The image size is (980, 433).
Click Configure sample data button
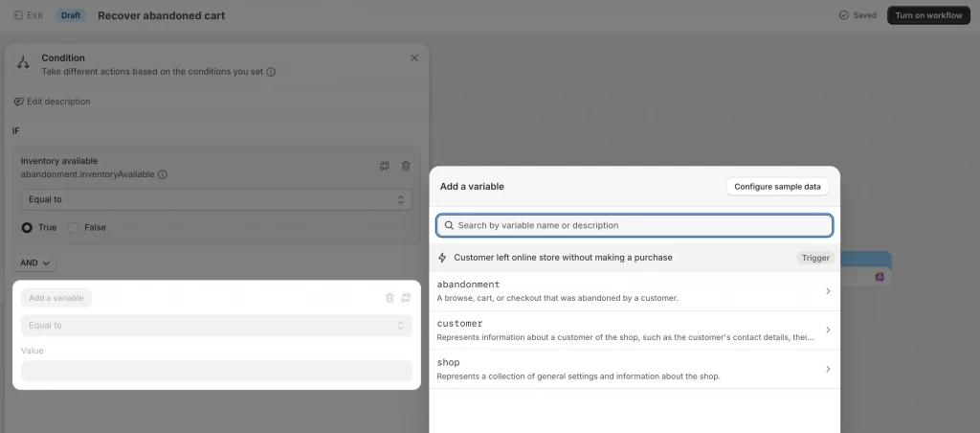click(x=777, y=187)
